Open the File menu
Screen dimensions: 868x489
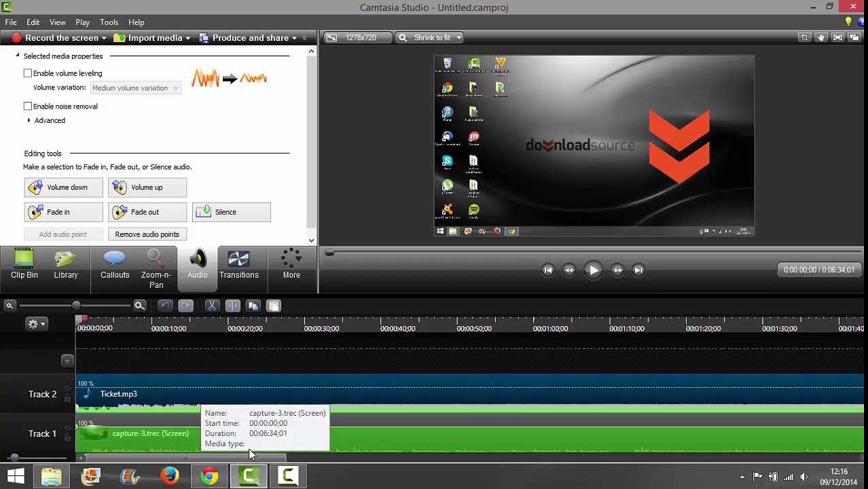coord(11,22)
